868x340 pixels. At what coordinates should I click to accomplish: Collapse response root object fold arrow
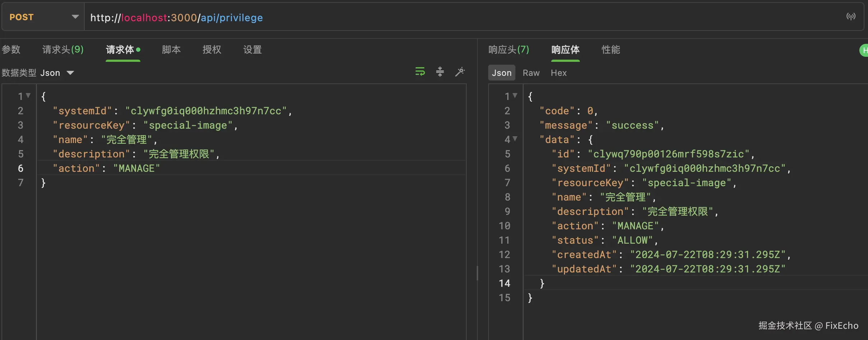(x=515, y=96)
